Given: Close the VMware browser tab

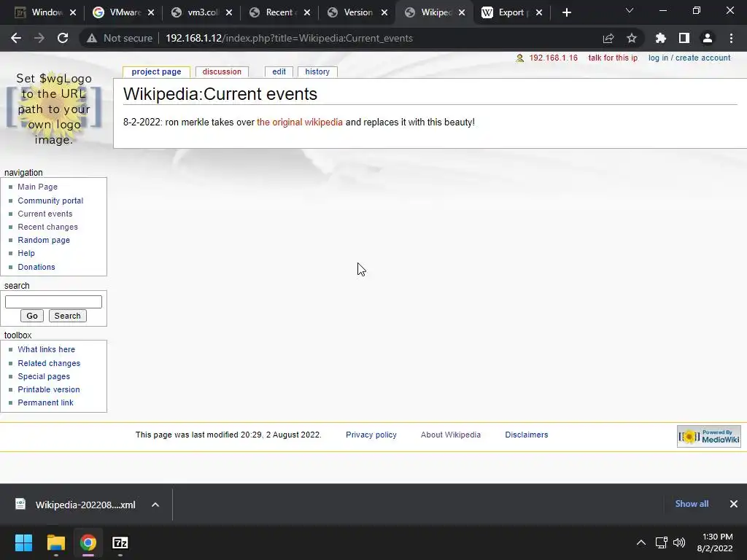Looking at the screenshot, I should pyautogui.click(x=151, y=13).
